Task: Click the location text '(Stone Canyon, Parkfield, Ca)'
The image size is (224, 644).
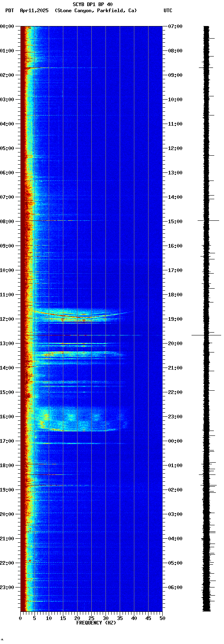Action: click(96, 11)
